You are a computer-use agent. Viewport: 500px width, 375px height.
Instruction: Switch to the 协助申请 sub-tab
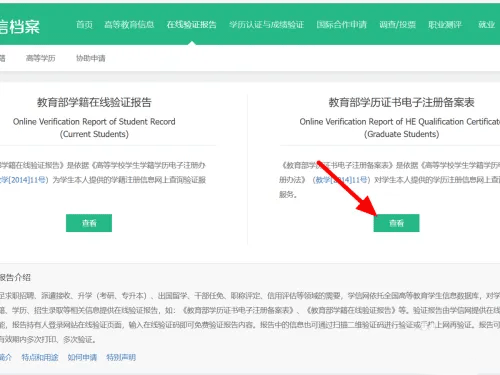(x=91, y=58)
